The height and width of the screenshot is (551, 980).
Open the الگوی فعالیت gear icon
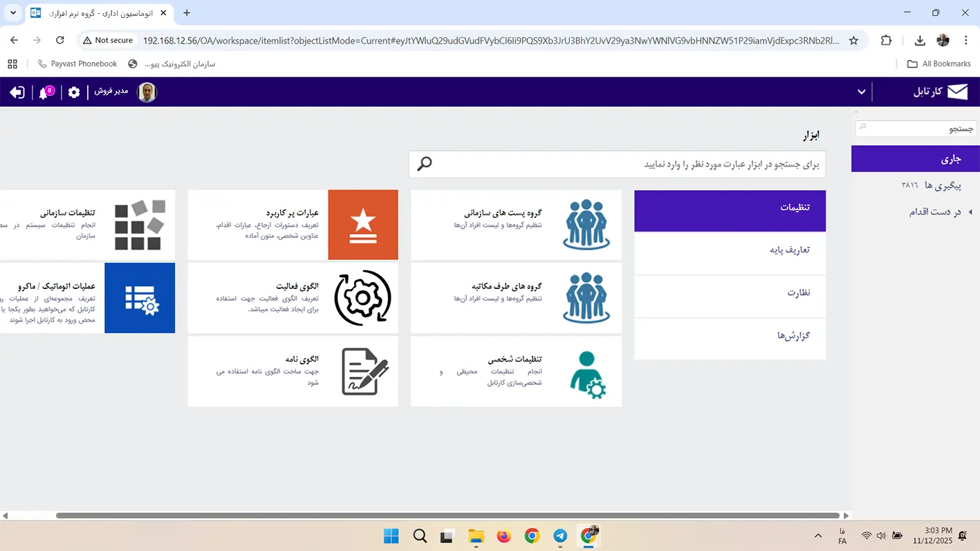pos(363,298)
